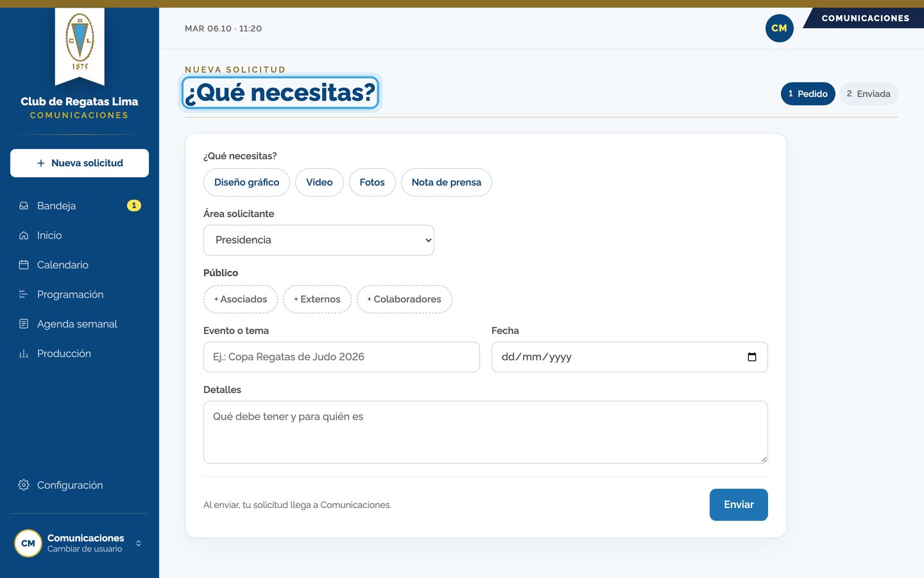This screenshot has height=578, width=924.
Task: Open Producción in the sidebar
Action: click(80, 353)
